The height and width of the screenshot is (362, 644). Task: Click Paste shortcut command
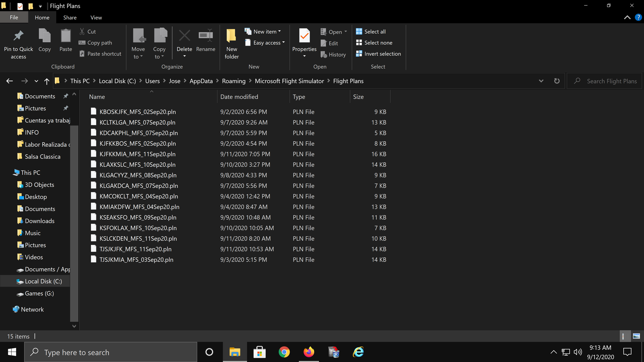pos(100,54)
